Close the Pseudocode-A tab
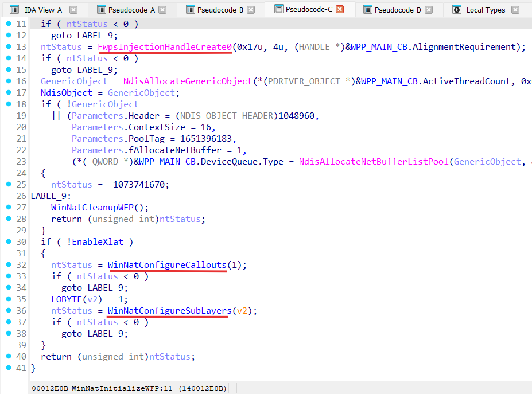This screenshot has width=532, height=394. (x=162, y=10)
